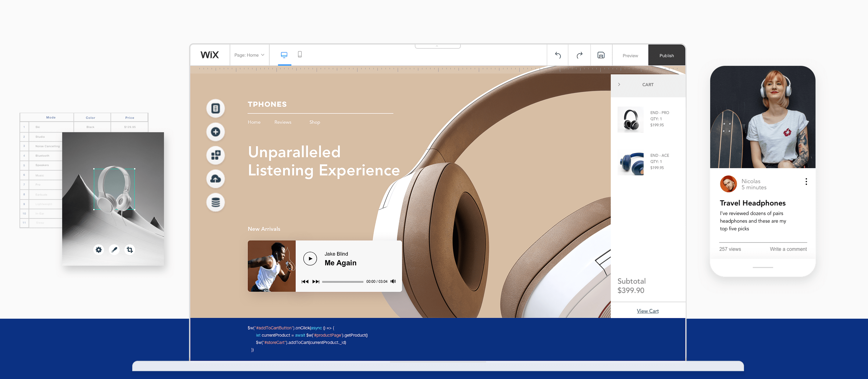Open the View Cart link

pyautogui.click(x=648, y=311)
